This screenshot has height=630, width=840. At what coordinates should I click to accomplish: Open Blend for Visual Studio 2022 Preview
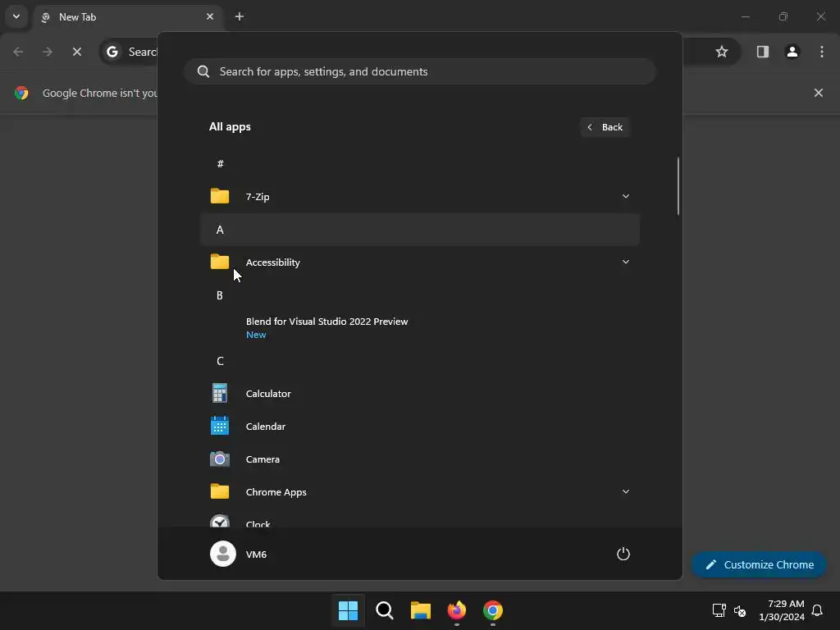pos(420,327)
